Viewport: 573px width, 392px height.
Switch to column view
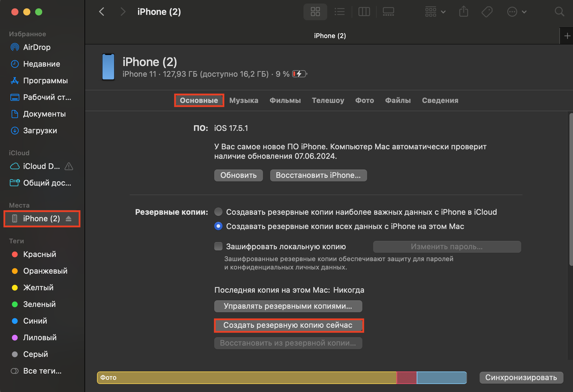tap(364, 12)
